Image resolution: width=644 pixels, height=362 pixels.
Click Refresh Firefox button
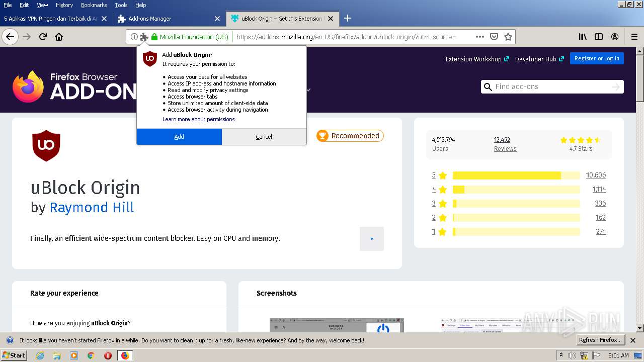coord(600,340)
